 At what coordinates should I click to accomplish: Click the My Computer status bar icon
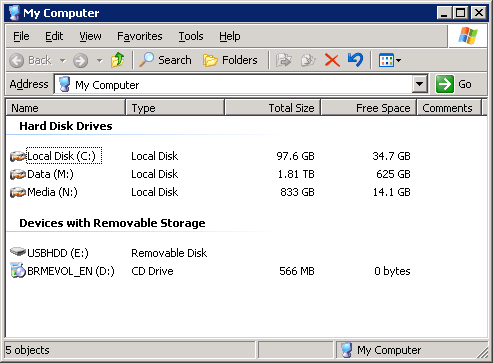click(x=347, y=350)
